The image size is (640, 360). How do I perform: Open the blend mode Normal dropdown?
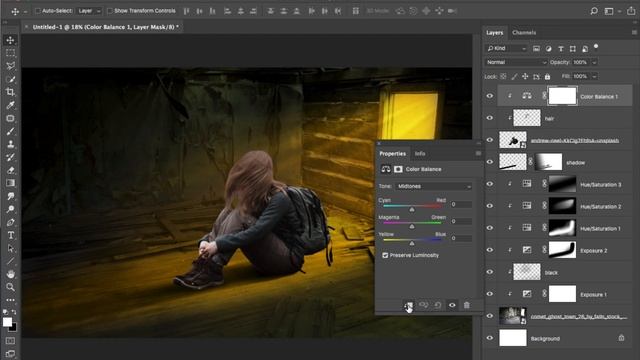tap(516, 62)
